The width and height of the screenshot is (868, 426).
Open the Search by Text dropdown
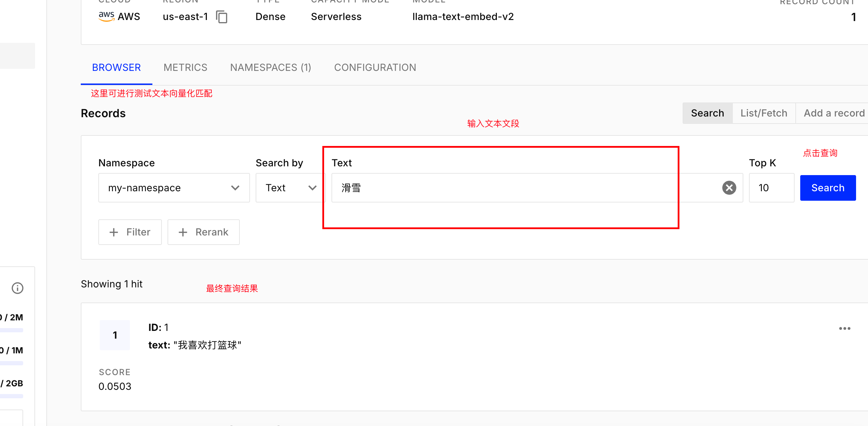click(x=291, y=188)
